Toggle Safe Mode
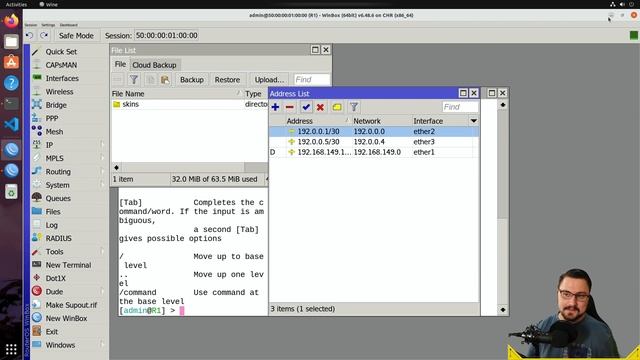This screenshot has width=640, height=360. click(76, 36)
